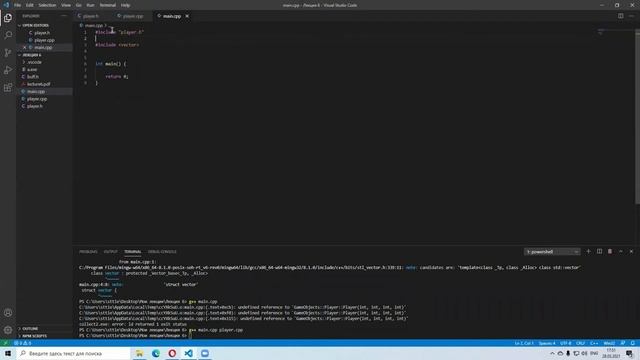
Task: Split the editor to the right
Action: pos(620,16)
